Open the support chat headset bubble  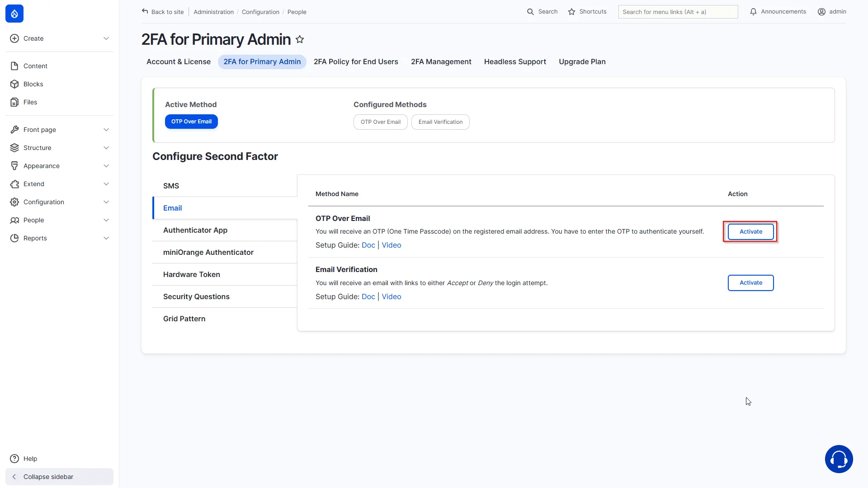(x=839, y=459)
